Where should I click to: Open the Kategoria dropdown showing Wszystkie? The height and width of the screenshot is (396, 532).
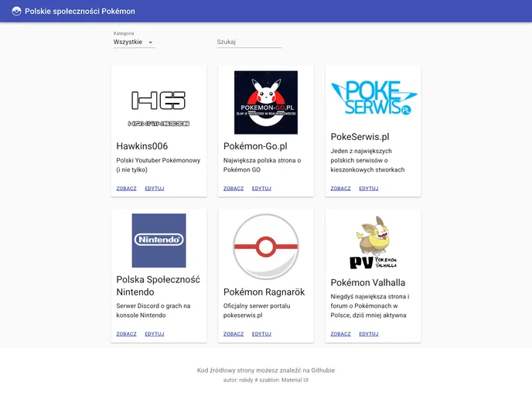tap(134, 43)
